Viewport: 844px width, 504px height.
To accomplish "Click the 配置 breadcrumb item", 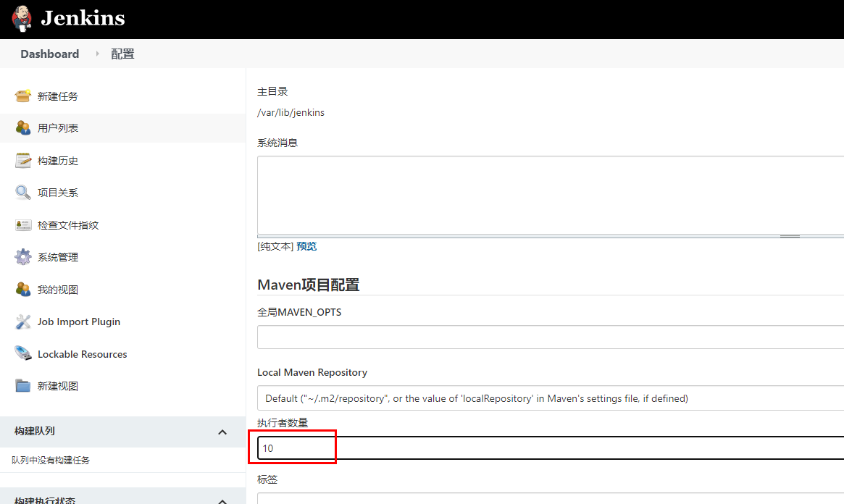I will point(122,54).
